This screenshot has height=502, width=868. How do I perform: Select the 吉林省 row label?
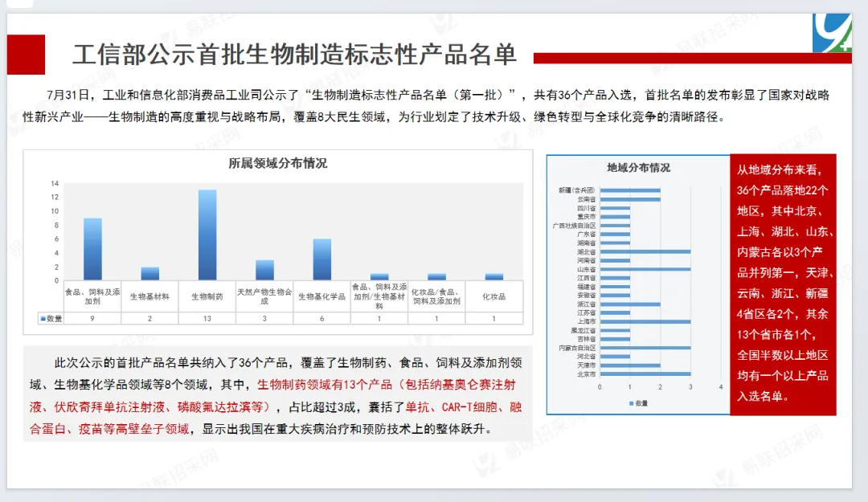click(x=586, y=339)
